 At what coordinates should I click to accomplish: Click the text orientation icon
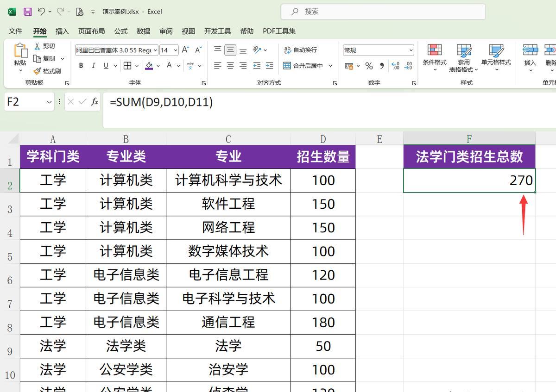(257, 50)
